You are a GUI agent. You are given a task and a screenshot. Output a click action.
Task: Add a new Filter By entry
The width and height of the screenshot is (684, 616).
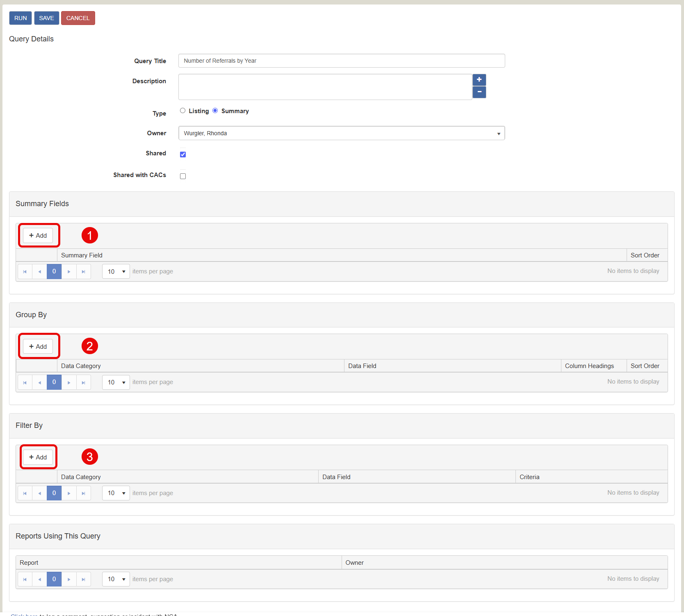click(38, 457)
